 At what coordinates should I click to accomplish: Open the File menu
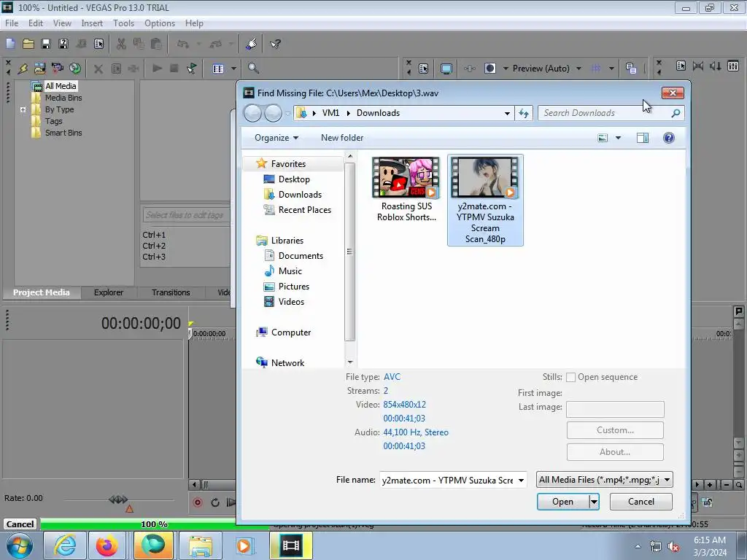coord(12,23)
